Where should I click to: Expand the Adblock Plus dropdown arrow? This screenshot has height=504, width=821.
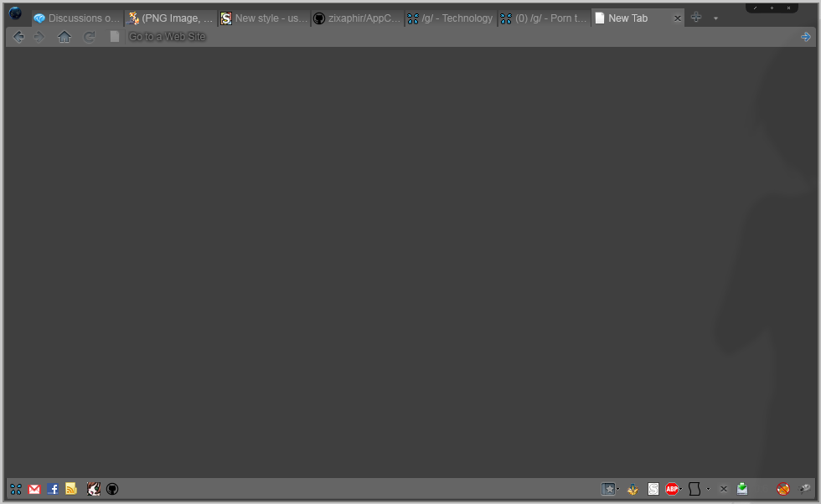click(680, 489)
